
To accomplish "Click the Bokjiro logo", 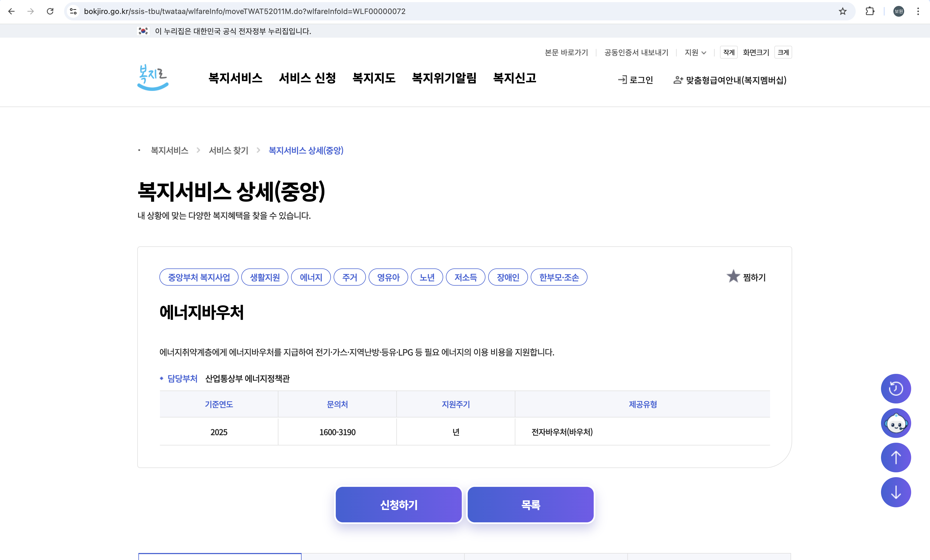I will tap(153, 78).
